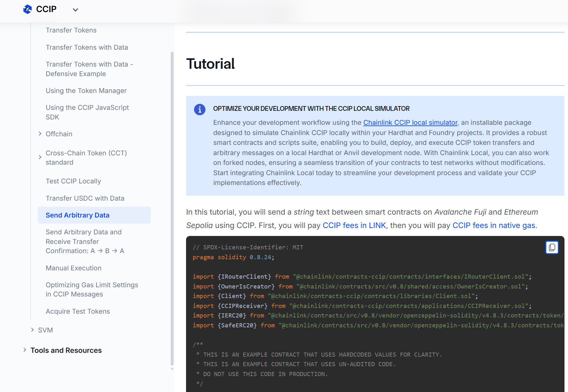Click the CCIP logo icon

(28, 9)
